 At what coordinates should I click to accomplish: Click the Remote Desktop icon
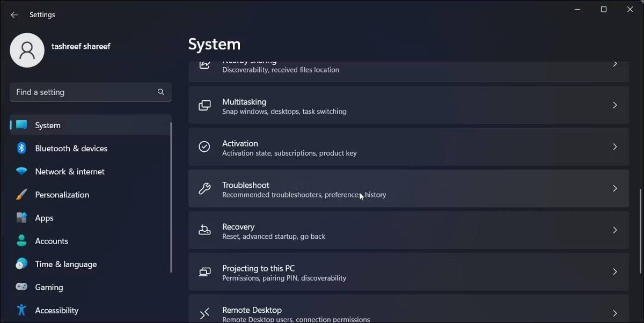pyautogui.click(x=204, y=312)
